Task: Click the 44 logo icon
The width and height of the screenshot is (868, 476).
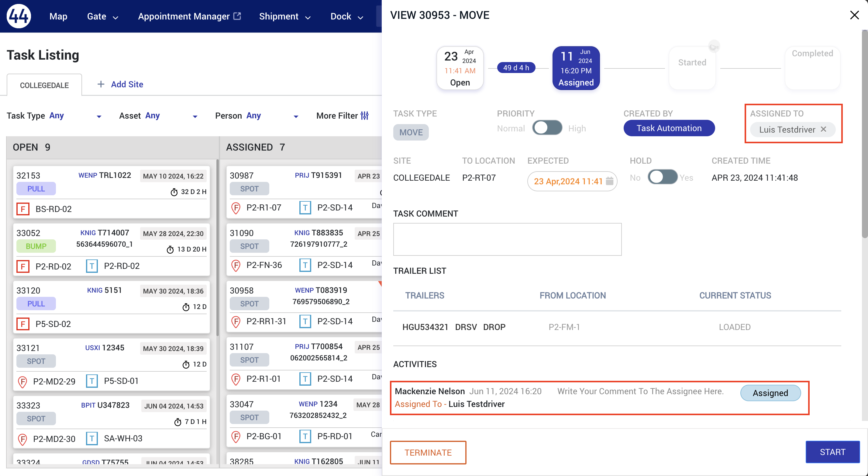Action: coord(19,16)
